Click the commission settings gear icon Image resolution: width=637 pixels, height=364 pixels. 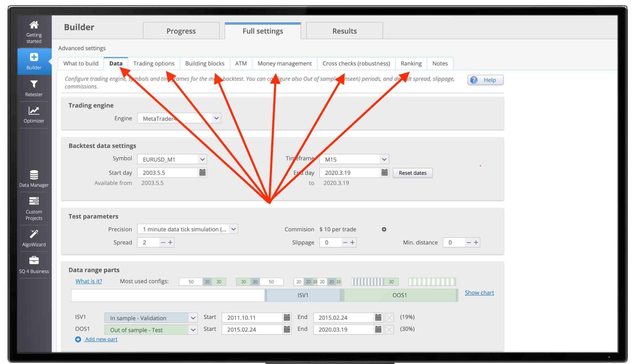pos(384,229)
